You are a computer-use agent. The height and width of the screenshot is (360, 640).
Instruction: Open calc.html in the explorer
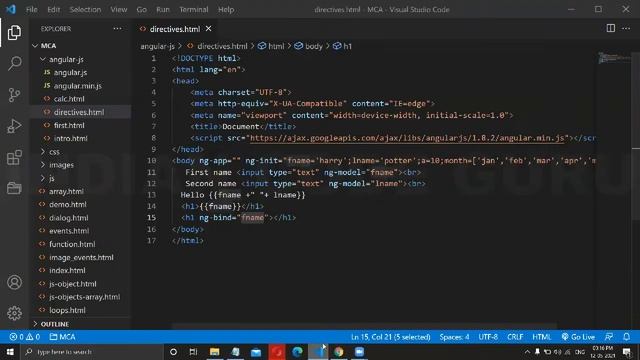[x=69, y=99]
